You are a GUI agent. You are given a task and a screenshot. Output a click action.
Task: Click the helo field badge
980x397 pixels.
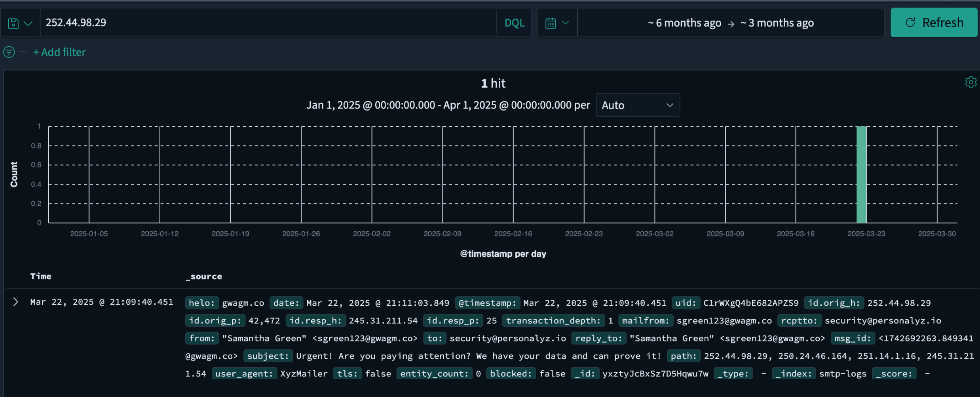[x=202, y=303]
